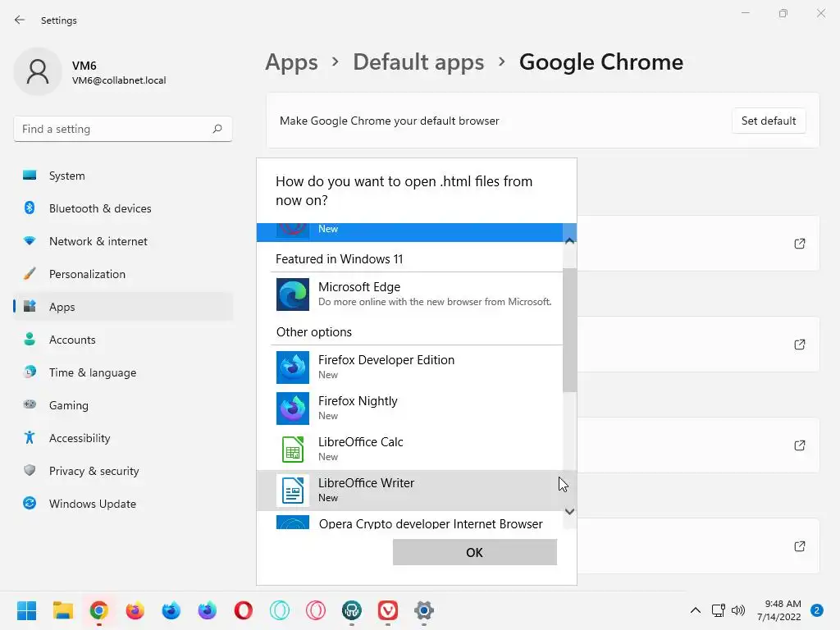
Task: Open the Vivaldi taskbar icon
Action: coord(388,610)
